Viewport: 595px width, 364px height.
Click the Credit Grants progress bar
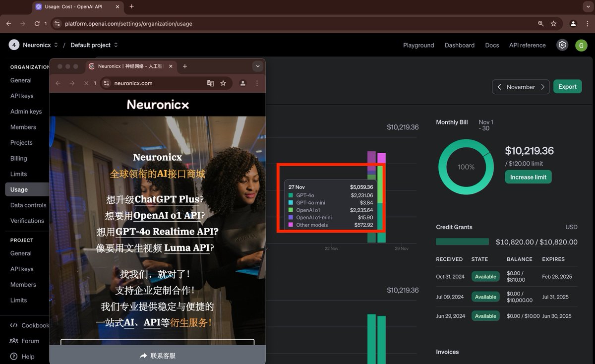(x=462, y=242)
